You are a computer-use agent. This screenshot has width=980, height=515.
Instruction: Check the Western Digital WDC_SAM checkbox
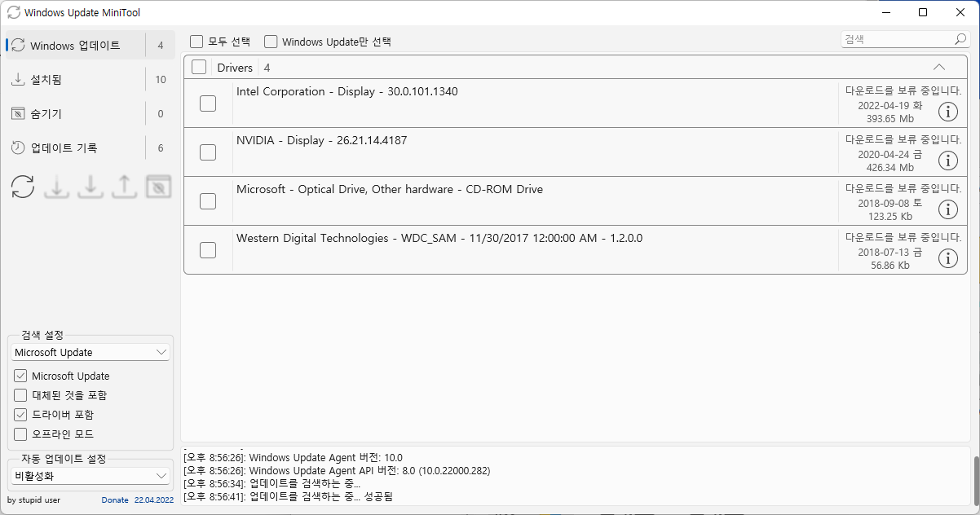(208, 250)
